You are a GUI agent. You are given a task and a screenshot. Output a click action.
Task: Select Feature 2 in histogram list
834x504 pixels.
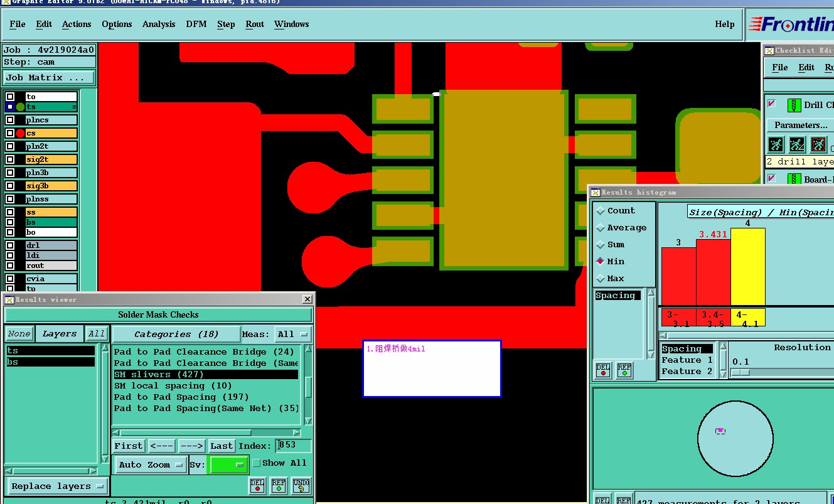(x=687, y=372)
